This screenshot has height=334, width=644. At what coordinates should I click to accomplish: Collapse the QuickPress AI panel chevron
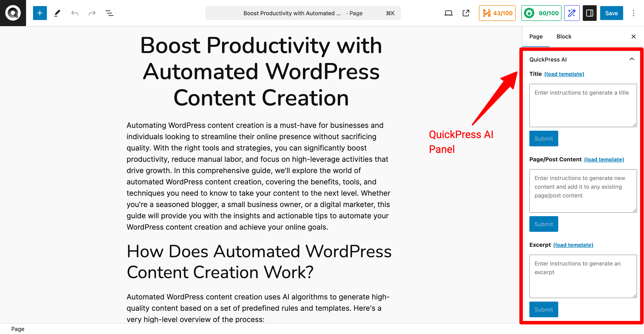631,59
